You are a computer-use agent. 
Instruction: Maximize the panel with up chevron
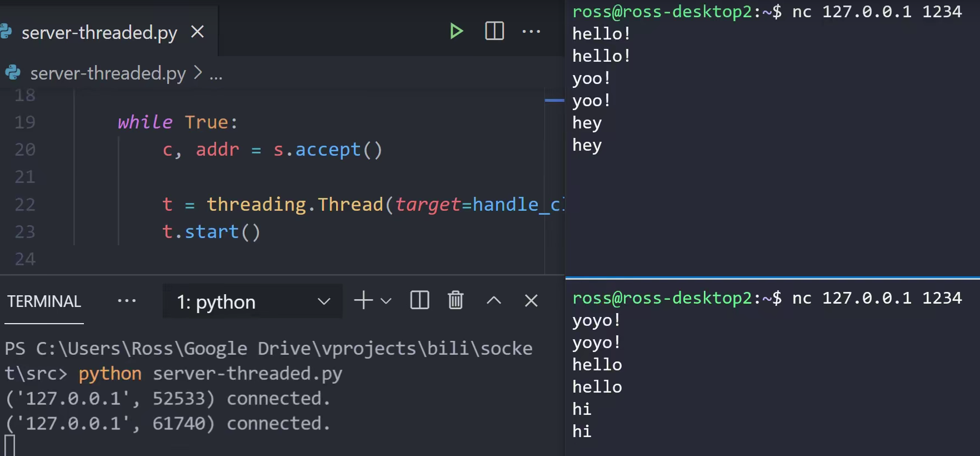(x=494, y=301)
